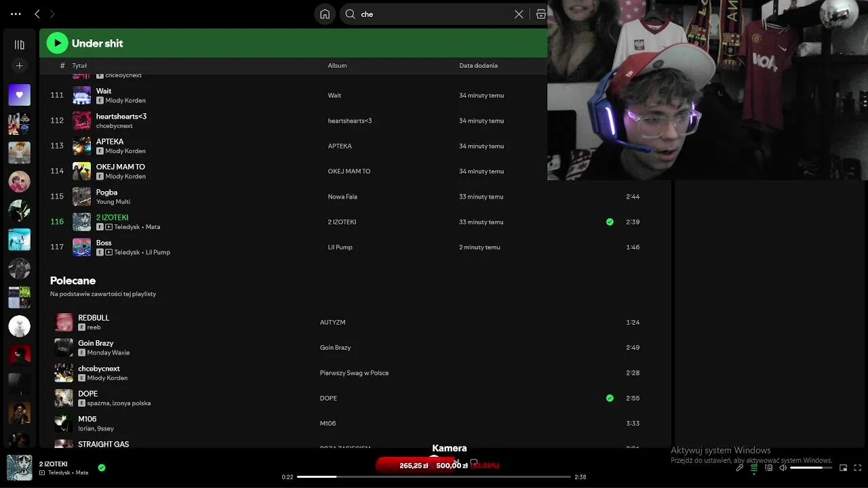Screen dimensions: 868x488
Task: Seek within the song progress bar
Action: coord(434,477)
